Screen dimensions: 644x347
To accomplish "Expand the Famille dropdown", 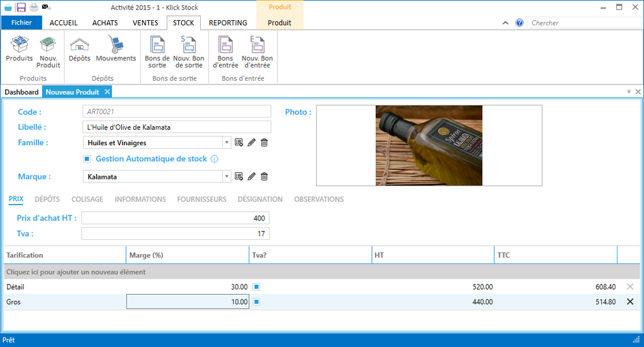I will click(227, 143).
